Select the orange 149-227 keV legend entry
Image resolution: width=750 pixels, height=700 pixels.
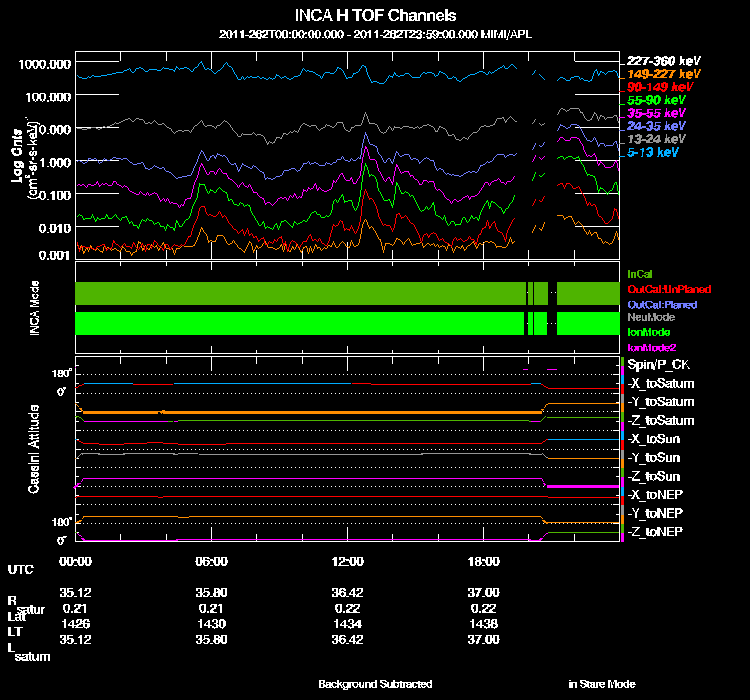[x=662, y=74]
